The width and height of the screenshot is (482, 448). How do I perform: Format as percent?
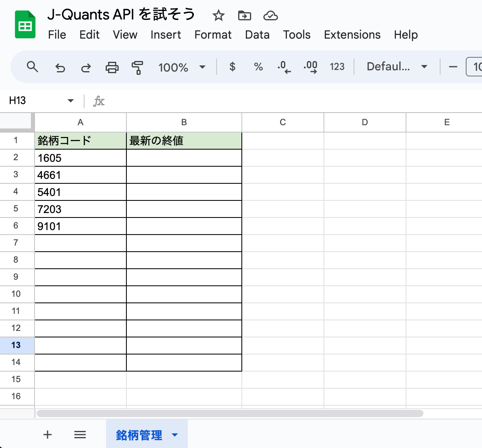pyautogui.click(x=258, y=67)
